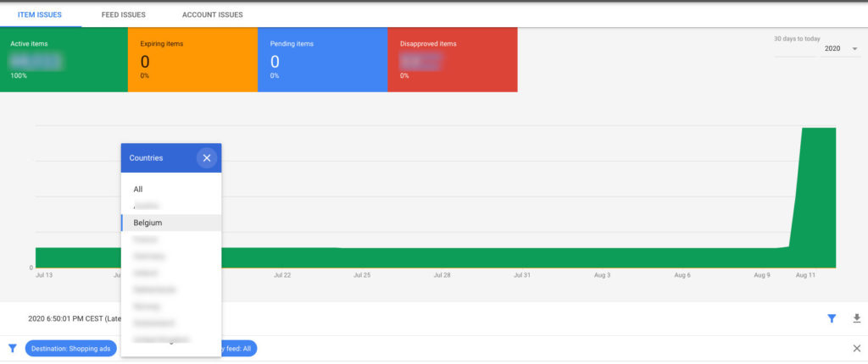Select the green Active items card
The height and width of the screenshot is (364, 868).
point(64,59)
